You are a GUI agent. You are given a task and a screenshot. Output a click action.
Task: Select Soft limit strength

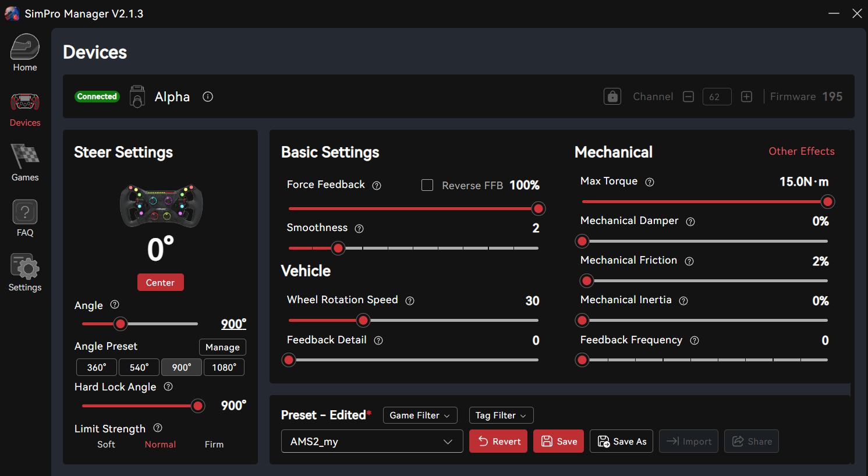click(106, 445)
